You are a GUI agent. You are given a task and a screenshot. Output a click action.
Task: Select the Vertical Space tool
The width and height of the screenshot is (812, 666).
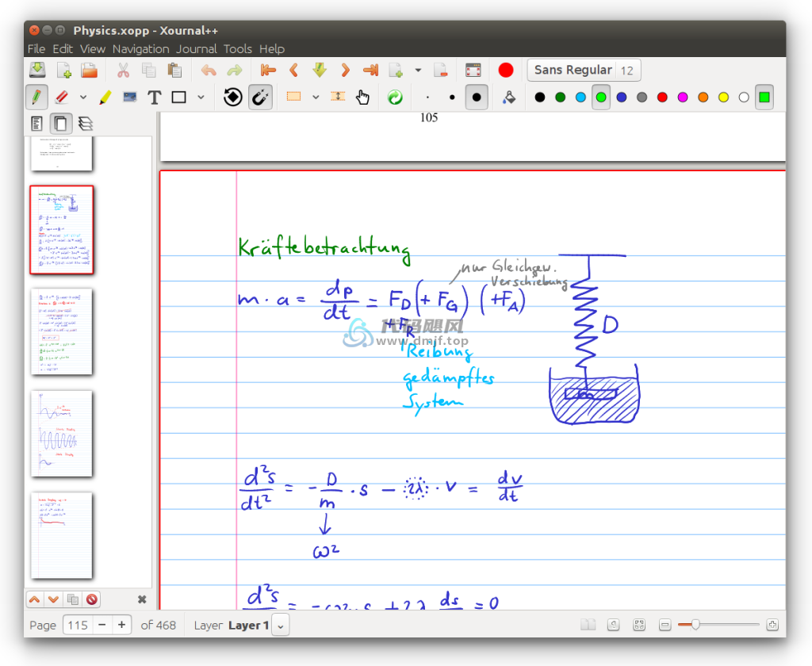[338, 97]
